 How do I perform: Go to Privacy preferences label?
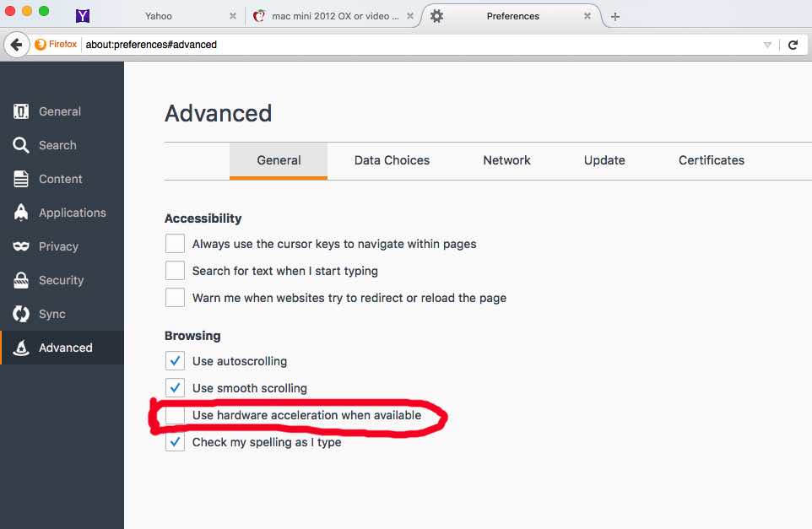tap(58, 246)
